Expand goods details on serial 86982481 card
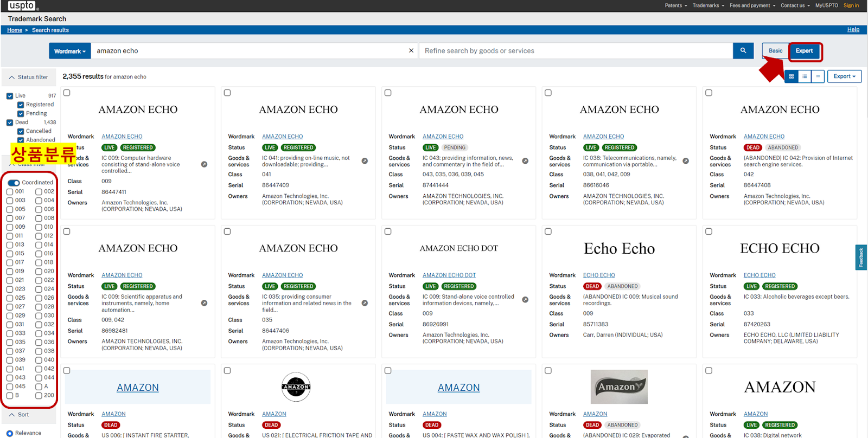 point(204,303)
